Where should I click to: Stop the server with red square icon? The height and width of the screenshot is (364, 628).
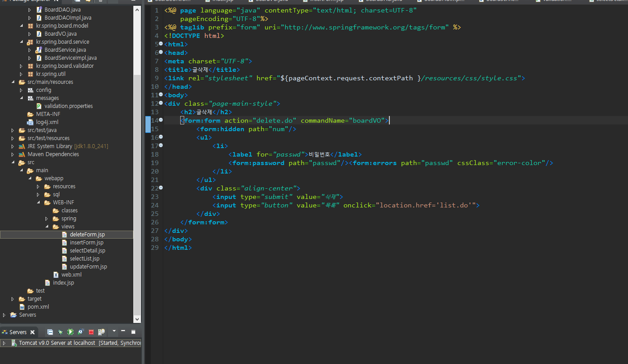[x=91, y=332]
